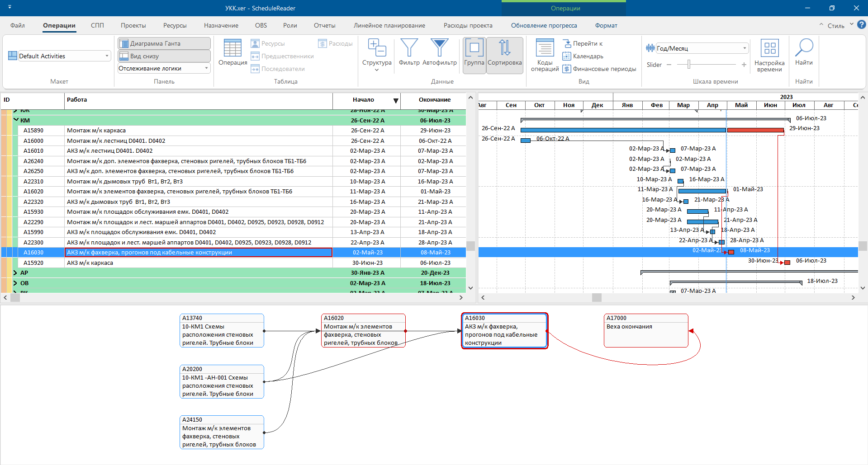The height and width of the screenshot is (465, 868).
Task: Click the help question mark icon
Action: click(862, 25)
